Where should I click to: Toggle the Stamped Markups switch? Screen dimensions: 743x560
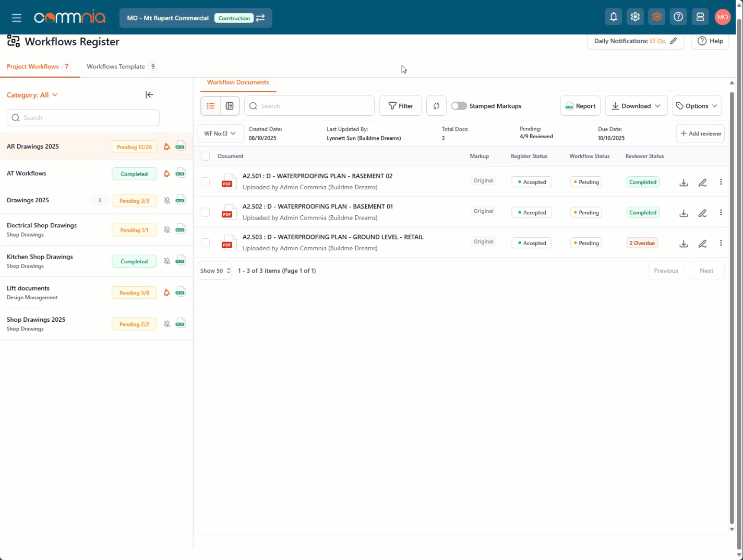click(459, 106)
